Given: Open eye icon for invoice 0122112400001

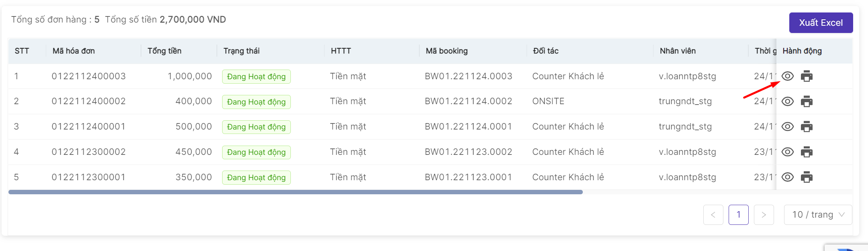Looking at the screenshot, I should [x=787, y=127].
